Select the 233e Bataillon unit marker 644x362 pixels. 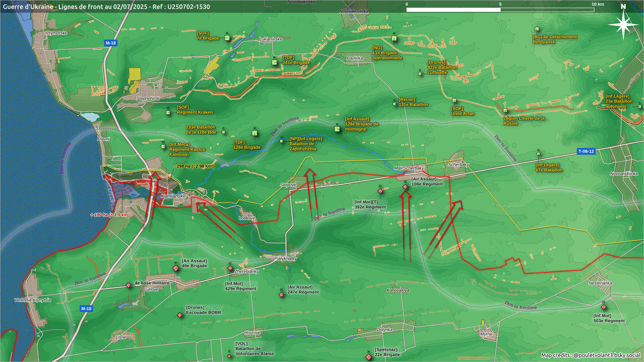coord(223,132)
